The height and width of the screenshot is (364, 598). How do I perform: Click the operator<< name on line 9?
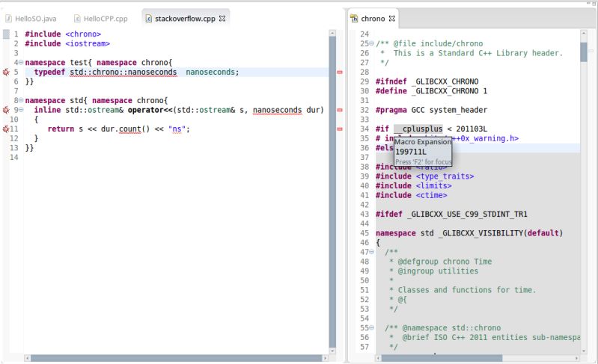150,110
